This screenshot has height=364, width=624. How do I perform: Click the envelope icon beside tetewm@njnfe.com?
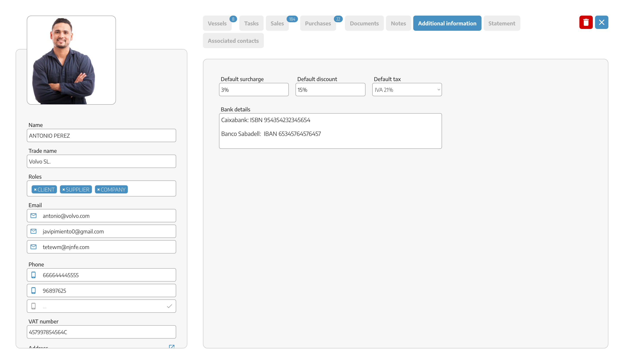pos(33,247)
